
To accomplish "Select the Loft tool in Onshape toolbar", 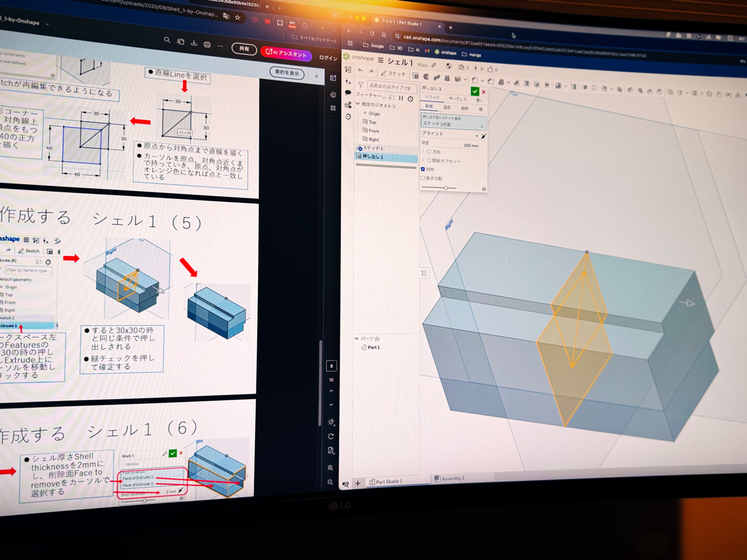I will point(447,78).
